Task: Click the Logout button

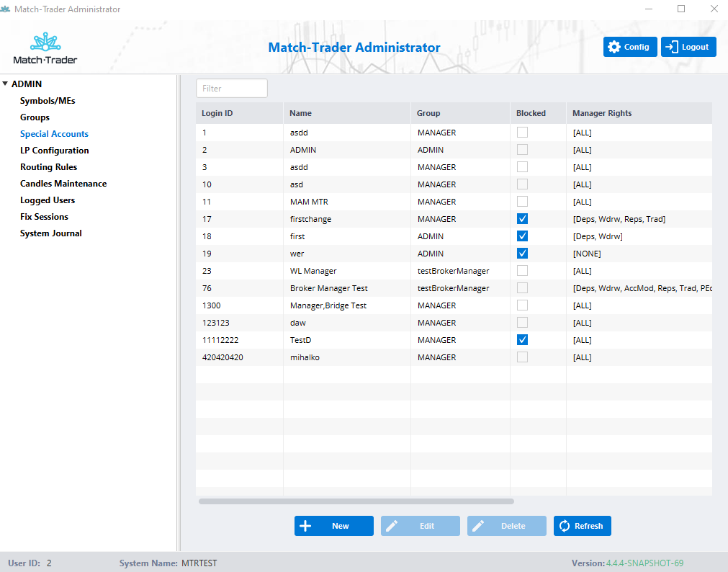Action: pos(688,47)
